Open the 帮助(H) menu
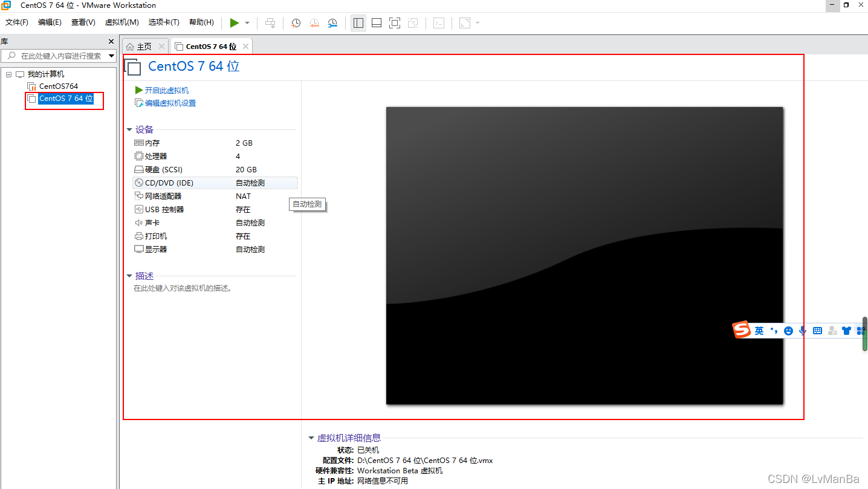This screenshot has width=868, height=489. 201,22
